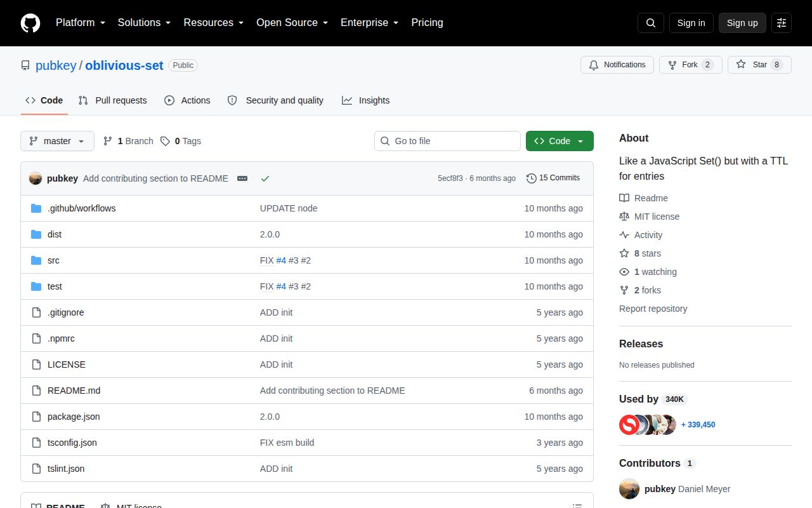Expand the Solutions menu
This screenshot has height=508, width=812.
(x=145, y=23)
